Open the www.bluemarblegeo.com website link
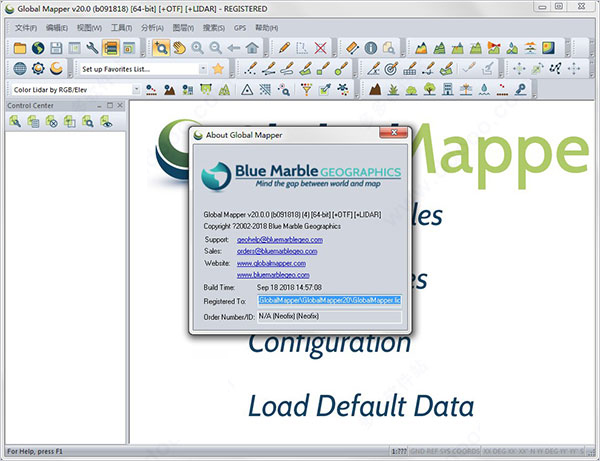 pyautogui.click(x=273, y=275)
